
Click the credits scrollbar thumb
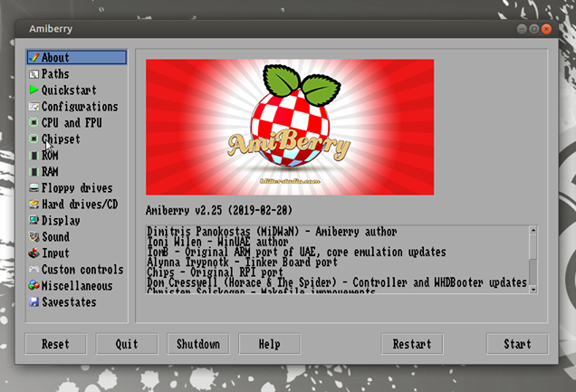click(533, 246)
